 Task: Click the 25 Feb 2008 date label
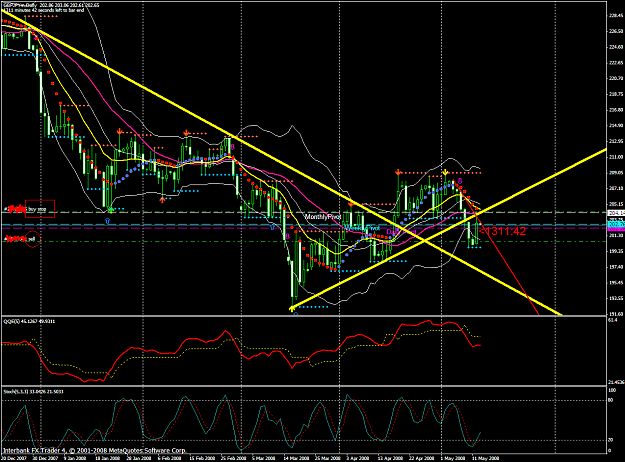232,458
